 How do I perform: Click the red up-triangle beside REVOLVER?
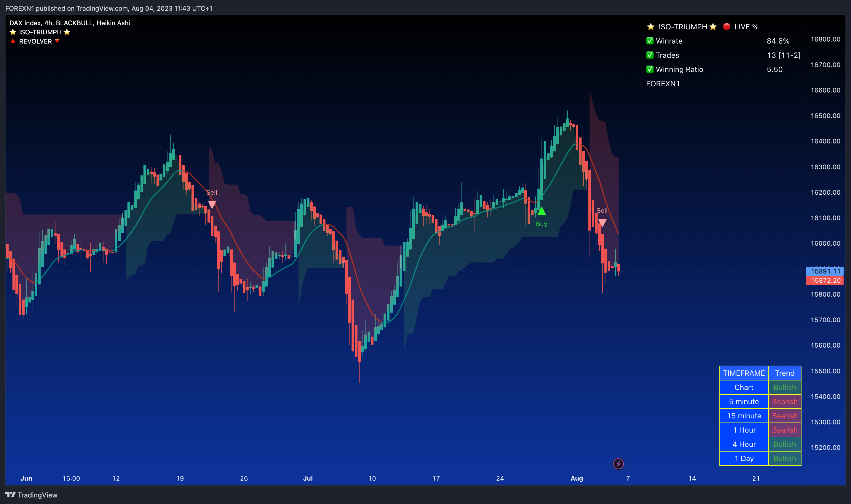click(13, 41)
